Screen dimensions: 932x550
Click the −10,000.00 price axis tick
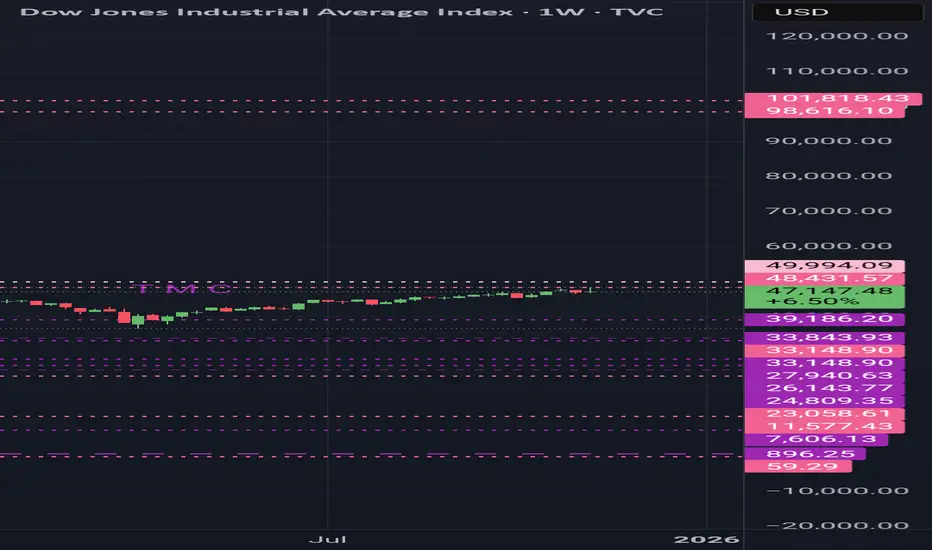click(837, 491)
